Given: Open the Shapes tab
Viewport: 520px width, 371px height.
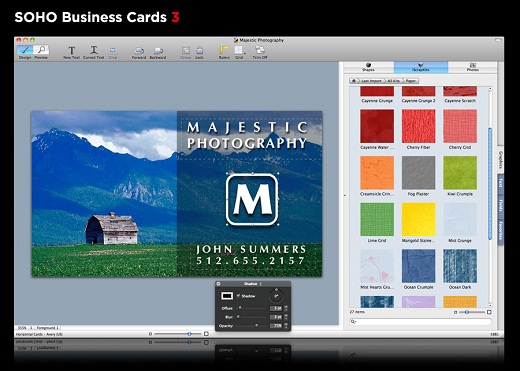Looking at the screenshot, I should point(368,67).
